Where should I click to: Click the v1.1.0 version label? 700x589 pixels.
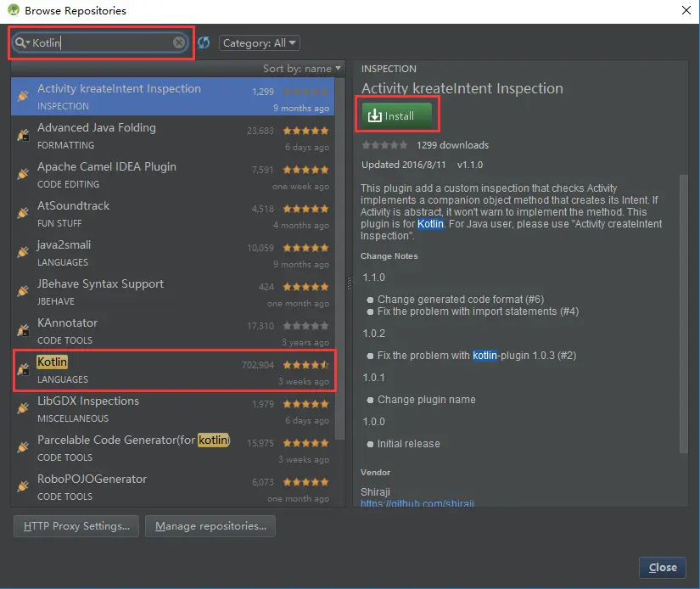(x=470, y=165)
